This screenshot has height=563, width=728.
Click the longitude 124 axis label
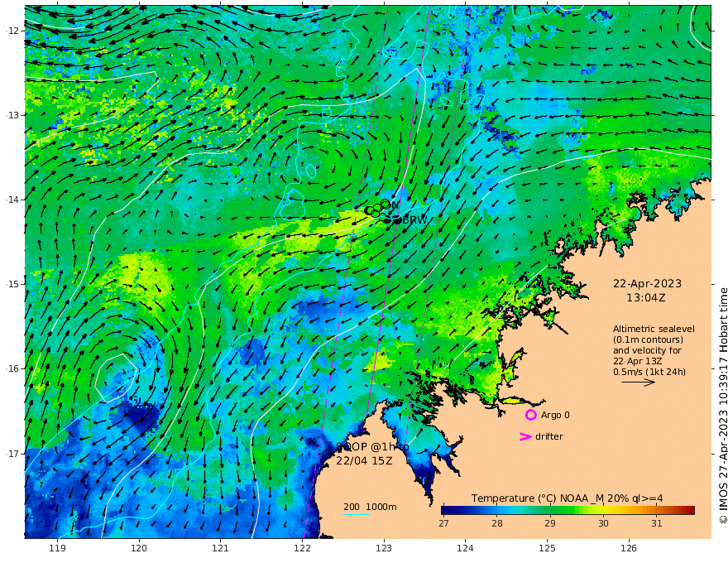tap(466, 548)
